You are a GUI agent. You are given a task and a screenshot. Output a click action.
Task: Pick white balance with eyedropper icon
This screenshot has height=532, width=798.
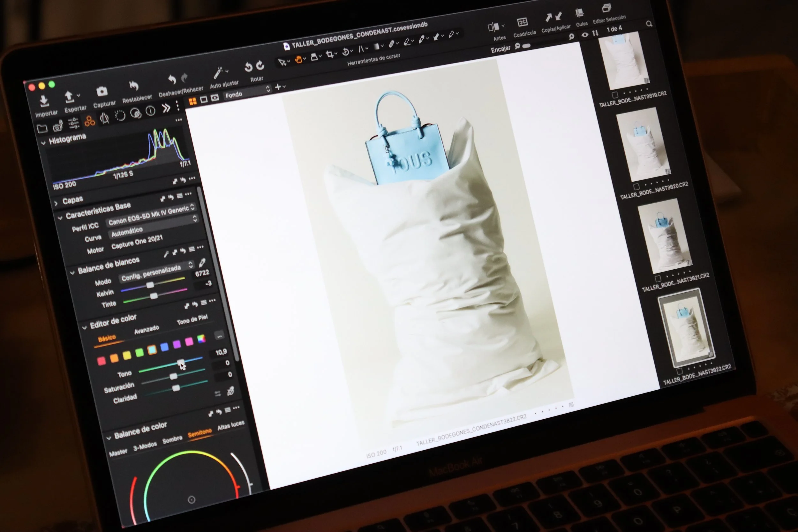tap(202, 262)
